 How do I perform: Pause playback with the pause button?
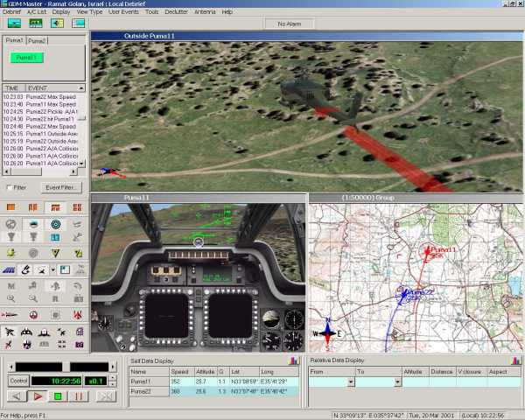point(79,396)
